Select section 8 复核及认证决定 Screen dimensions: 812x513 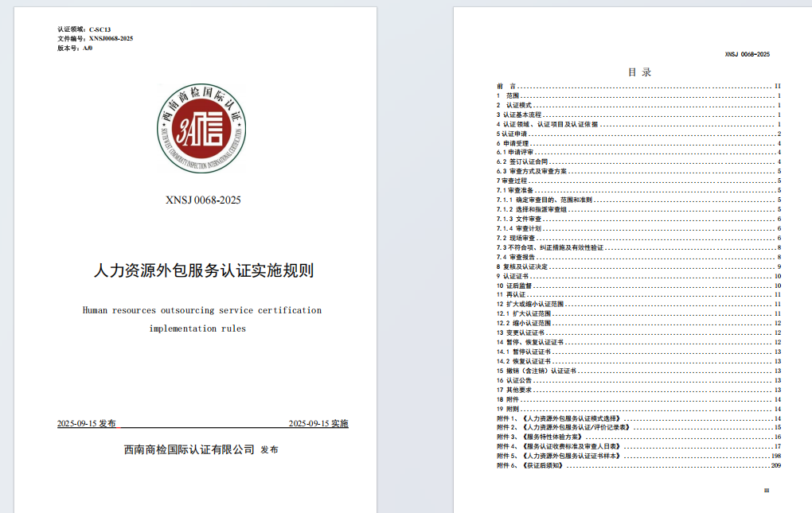pyautogui.click(x=525, y=266)
